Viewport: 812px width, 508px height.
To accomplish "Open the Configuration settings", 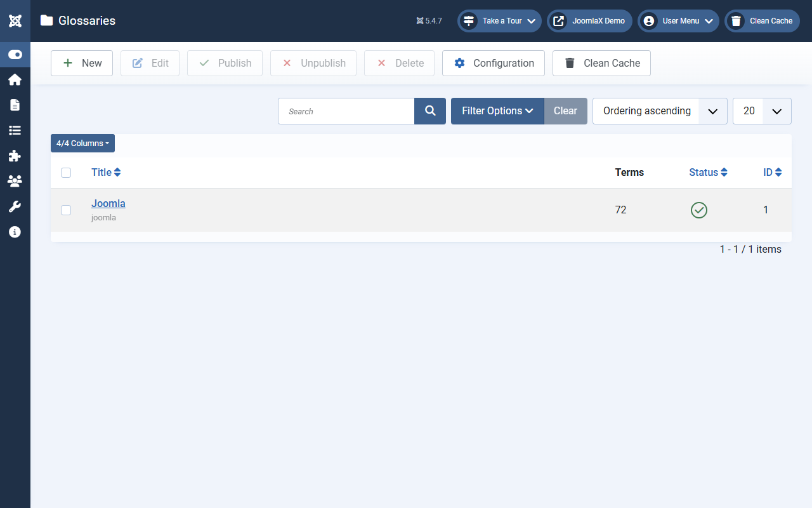I will 494,63.
